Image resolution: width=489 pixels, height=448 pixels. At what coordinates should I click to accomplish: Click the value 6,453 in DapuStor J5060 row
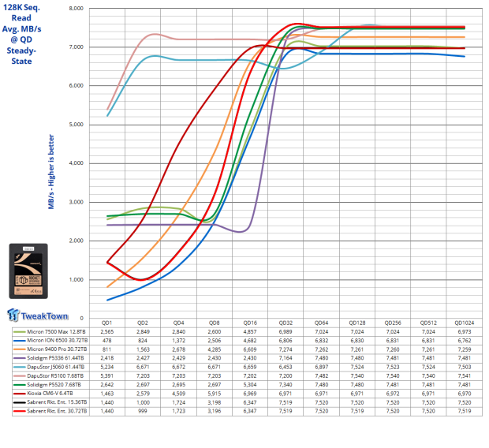coord(286,368)
